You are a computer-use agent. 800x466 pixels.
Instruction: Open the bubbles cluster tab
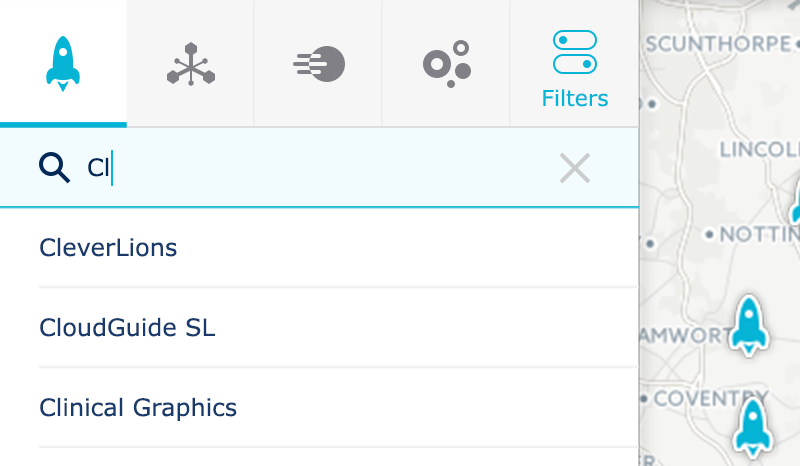click(x=446, y=64)
